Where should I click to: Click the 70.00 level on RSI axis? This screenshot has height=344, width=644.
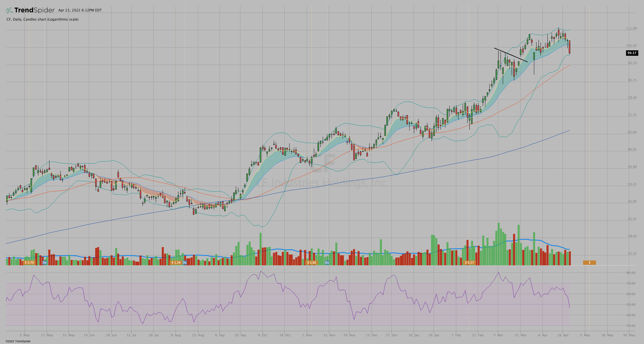[x=631, y=283]
